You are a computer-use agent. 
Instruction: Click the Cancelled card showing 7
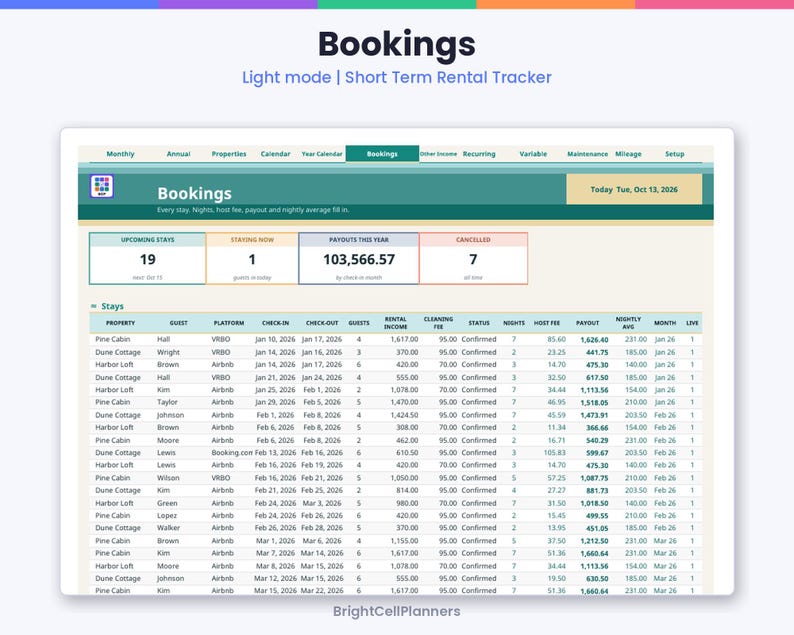tap(473, 258)
